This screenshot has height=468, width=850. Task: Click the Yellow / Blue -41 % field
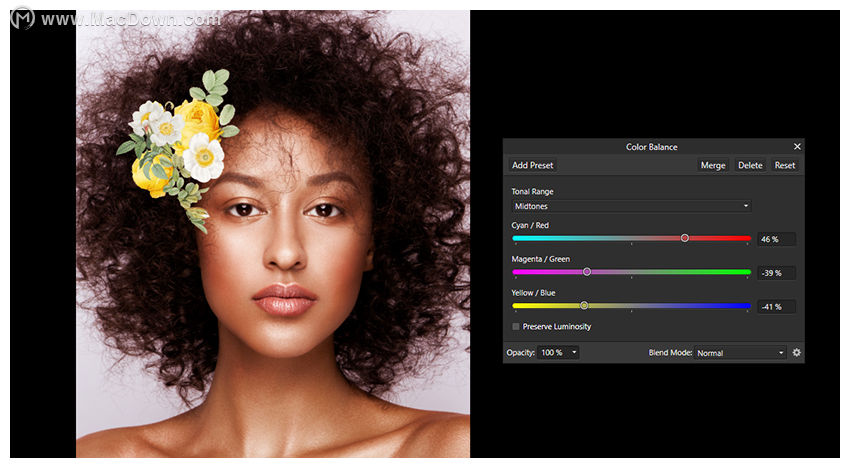click(x=777, y=306)
